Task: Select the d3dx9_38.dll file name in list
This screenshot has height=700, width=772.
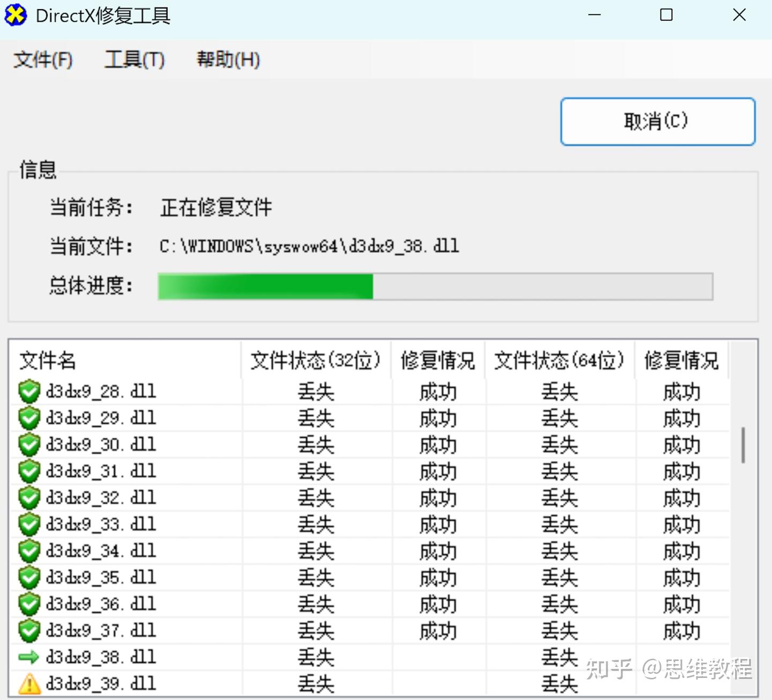Action: pyautogui.click(x=101, y=657)
